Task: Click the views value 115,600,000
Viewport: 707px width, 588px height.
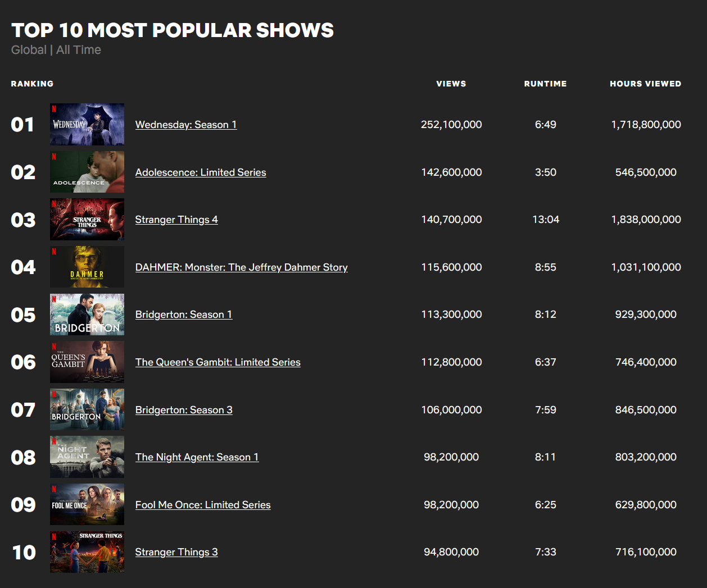Action: [451, 267]
